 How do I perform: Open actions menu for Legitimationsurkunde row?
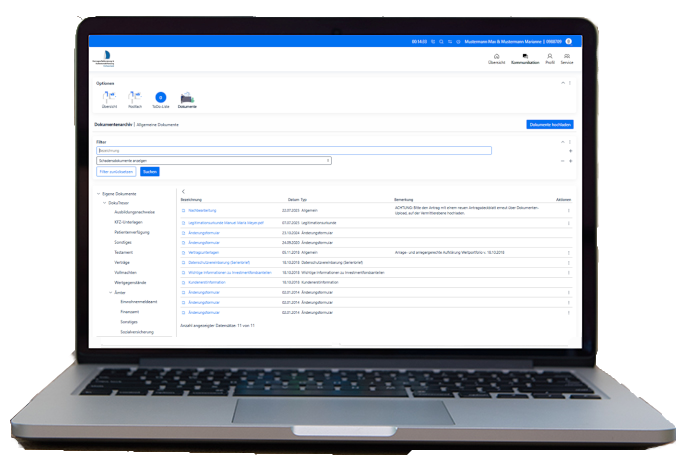click(569, 223)
